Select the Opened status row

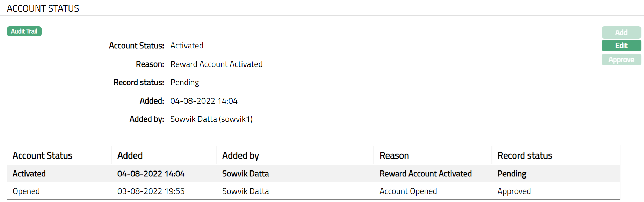point(26,191)
